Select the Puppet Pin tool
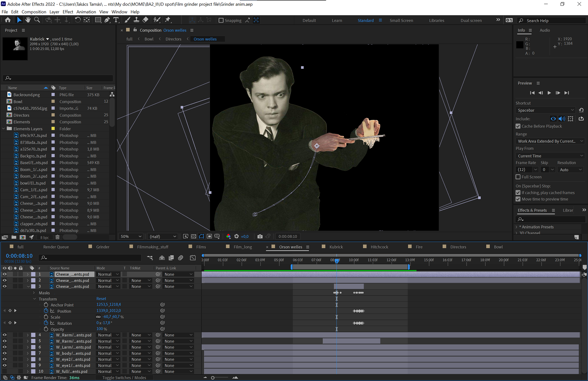Viewport: 588px width, 381px height. (x=168, y=20)
